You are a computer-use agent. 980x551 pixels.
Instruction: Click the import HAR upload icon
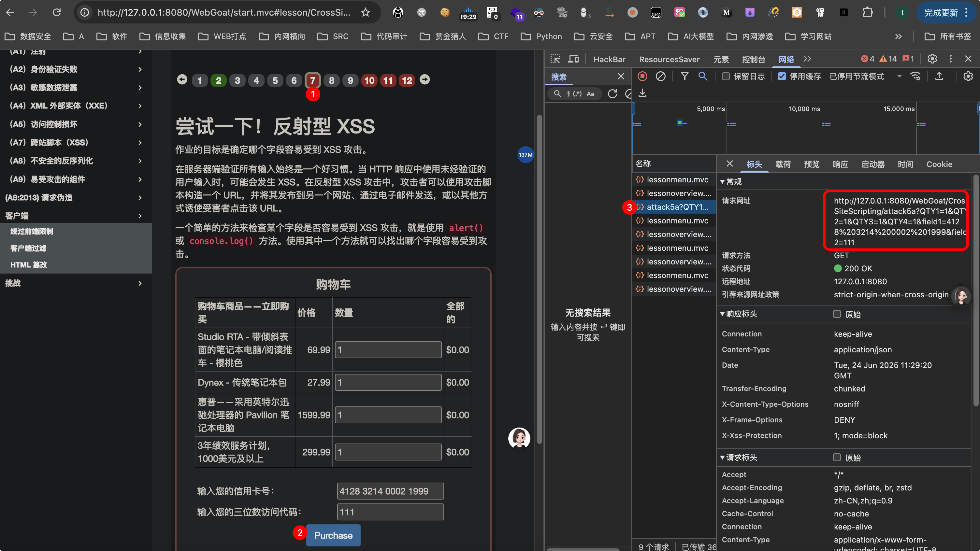pos(939,77)
